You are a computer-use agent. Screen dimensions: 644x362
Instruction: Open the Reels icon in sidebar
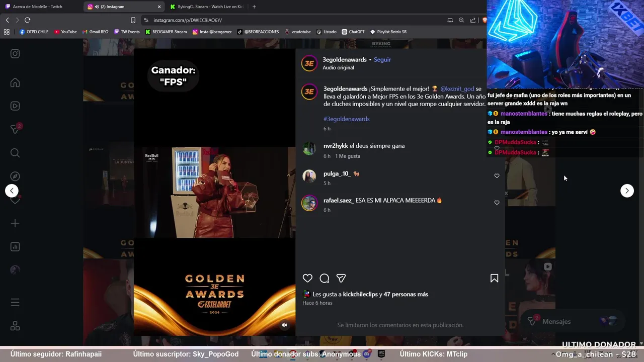point(15,106)
